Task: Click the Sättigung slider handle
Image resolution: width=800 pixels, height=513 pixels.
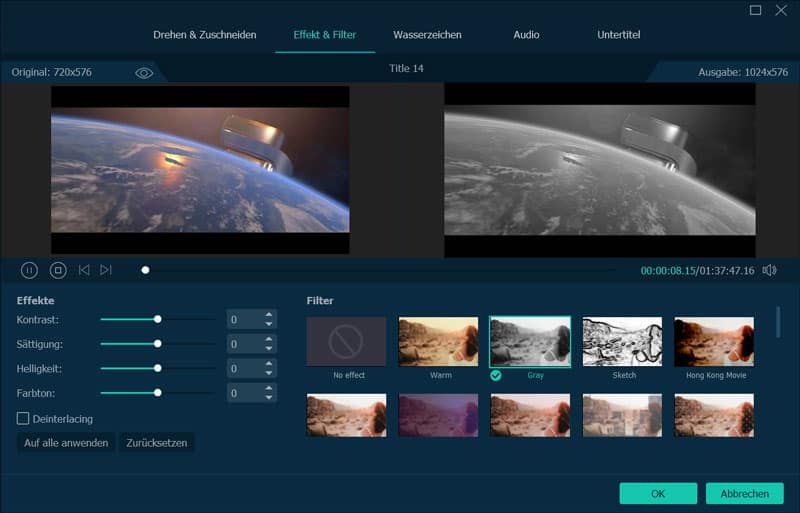Action: click(x=158, y=344)
